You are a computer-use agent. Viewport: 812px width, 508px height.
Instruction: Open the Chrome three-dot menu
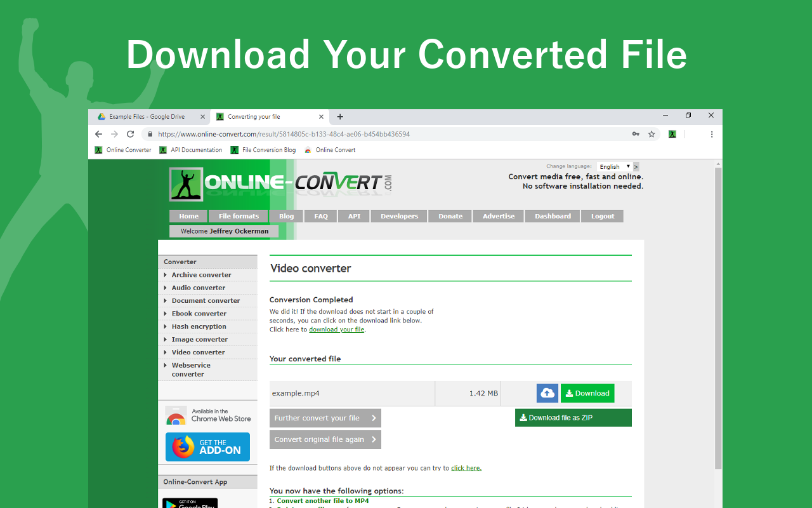(x=712, y=134)
